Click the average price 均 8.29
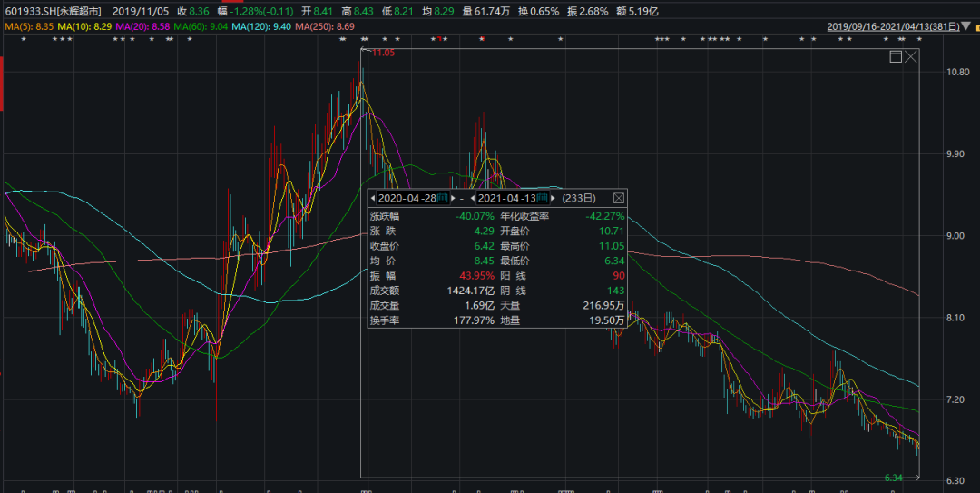The height and width of the screenshot is (493, 980). (438, 11)
